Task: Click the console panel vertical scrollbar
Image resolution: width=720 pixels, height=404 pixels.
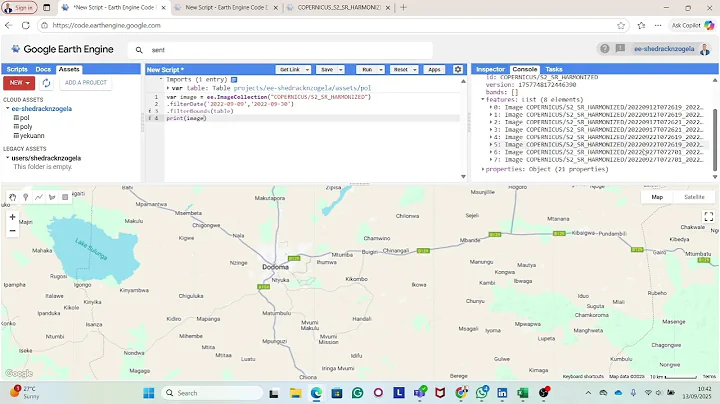Action: [x=715, y=138]
